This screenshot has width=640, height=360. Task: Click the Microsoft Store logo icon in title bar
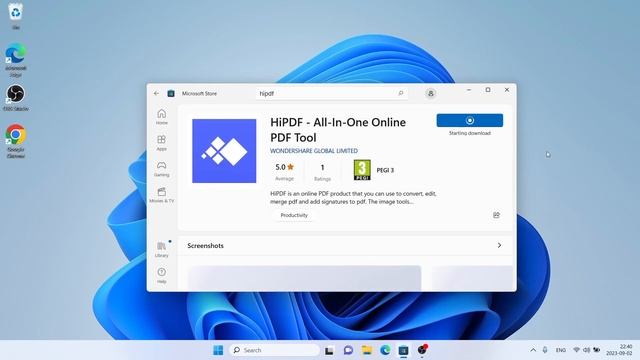pyautogui.click(x=171, y=93)
